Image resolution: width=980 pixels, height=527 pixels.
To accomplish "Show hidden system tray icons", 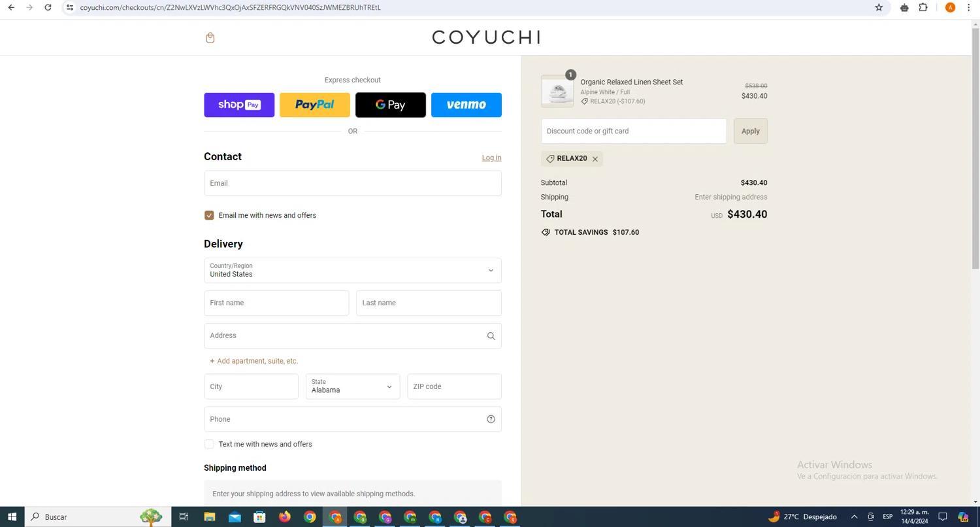I will point(853,517).
